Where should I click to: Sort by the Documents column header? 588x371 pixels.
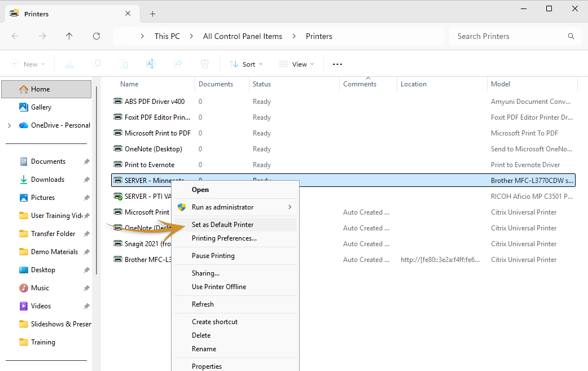click(x=216, y=84)
